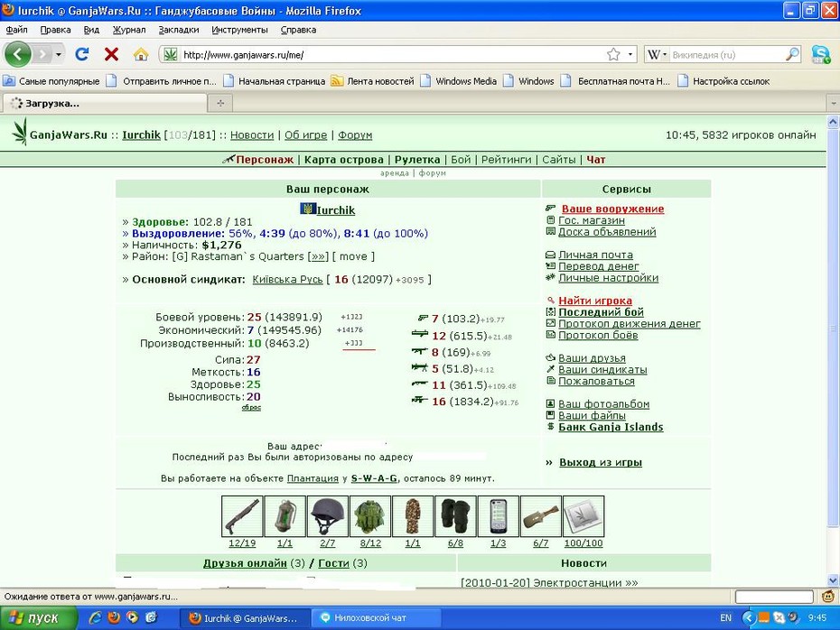Bookmark this page with the star icon
This screenshot has width=840, height=630.
[613, 54]
